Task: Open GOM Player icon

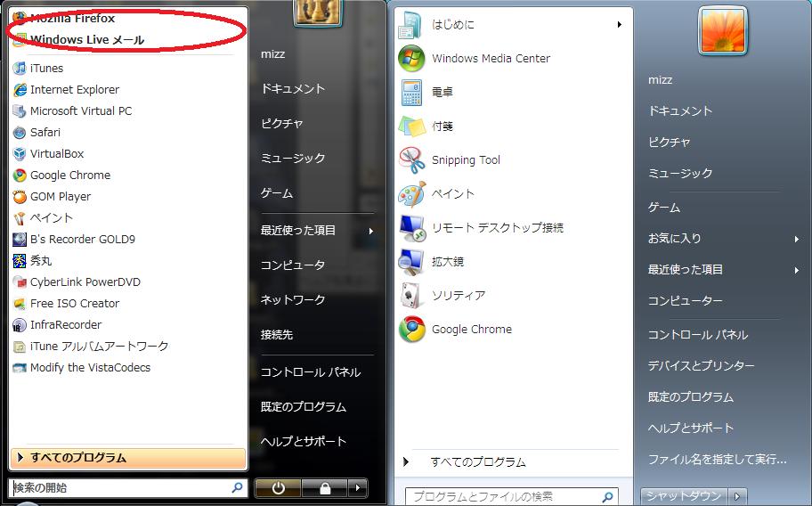Action: [x=20, y=197]
